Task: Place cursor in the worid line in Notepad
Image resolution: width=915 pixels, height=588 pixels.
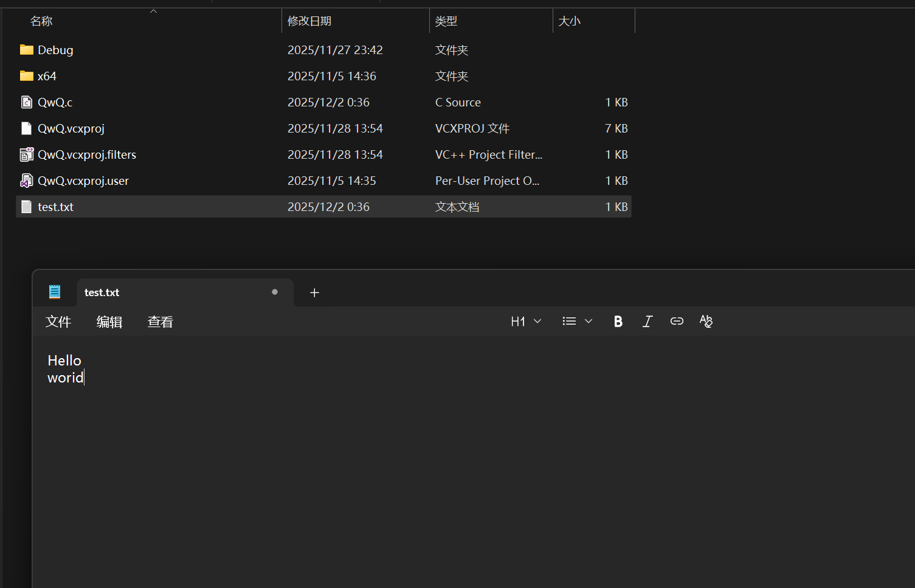Action: 66,378
